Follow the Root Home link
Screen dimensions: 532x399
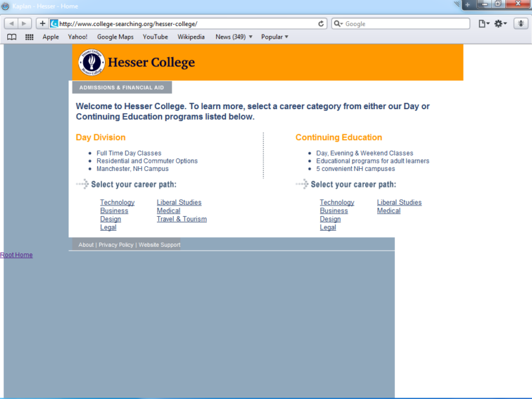click(x=16, y=255)
